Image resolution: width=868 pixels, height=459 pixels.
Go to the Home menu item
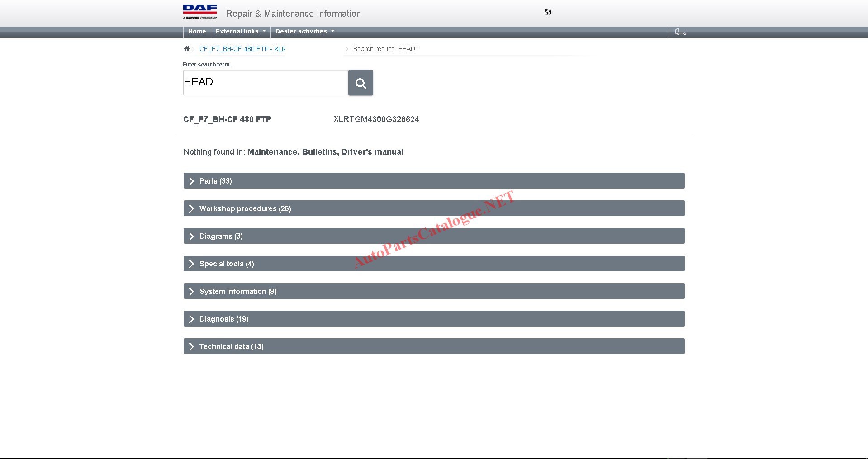pos(197,31)
